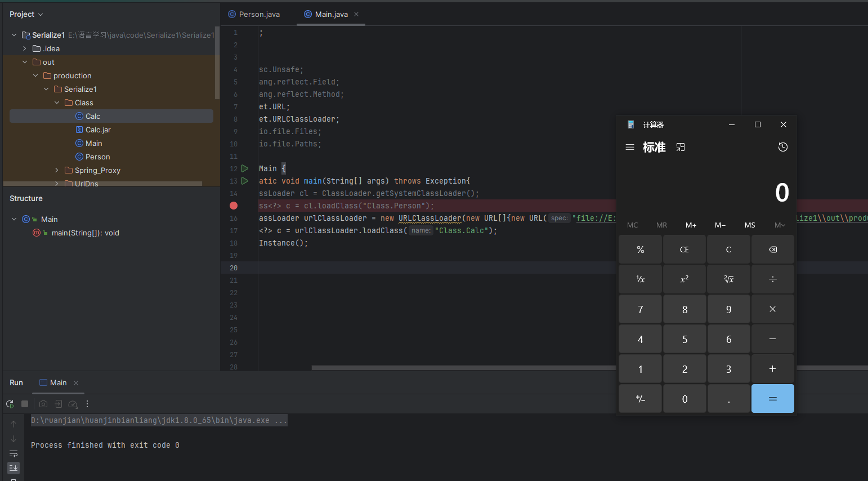Select the Calc class file in tree

111,116
